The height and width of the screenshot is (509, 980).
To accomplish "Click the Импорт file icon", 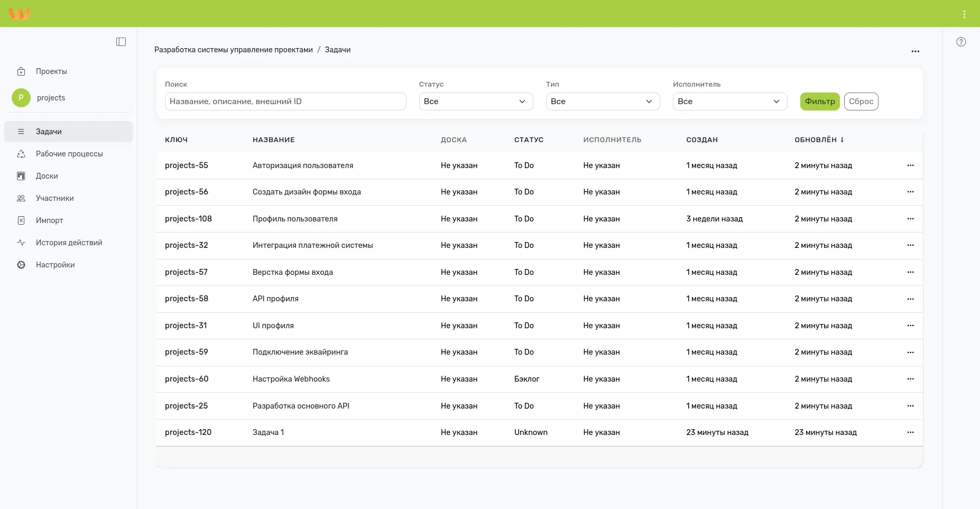I will (x=21, y=220).
